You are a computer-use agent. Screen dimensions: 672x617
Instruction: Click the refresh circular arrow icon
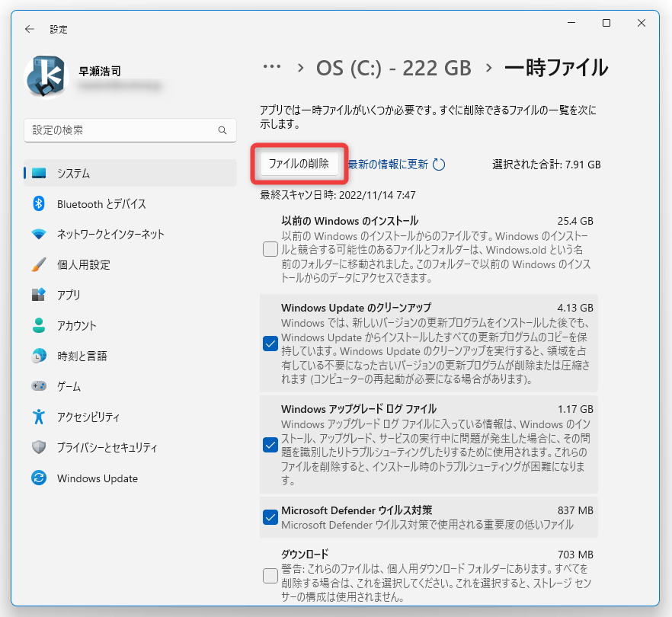pos(439,164)
